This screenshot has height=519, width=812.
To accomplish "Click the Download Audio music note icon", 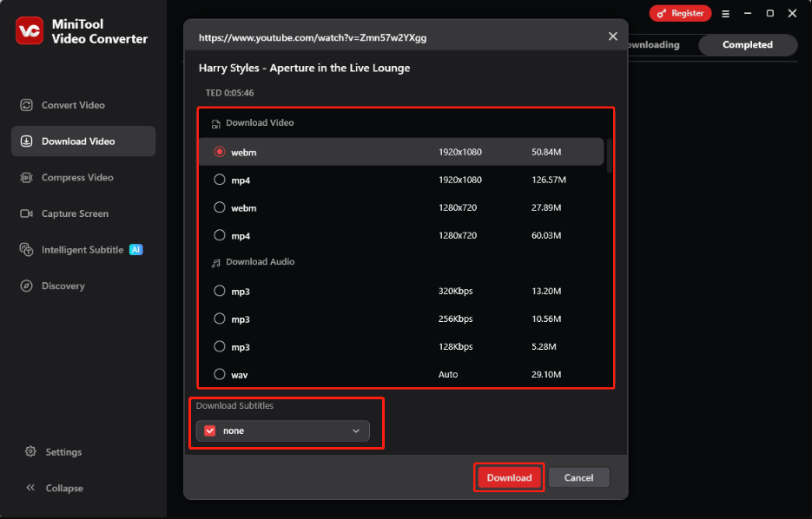I will 215,263.
